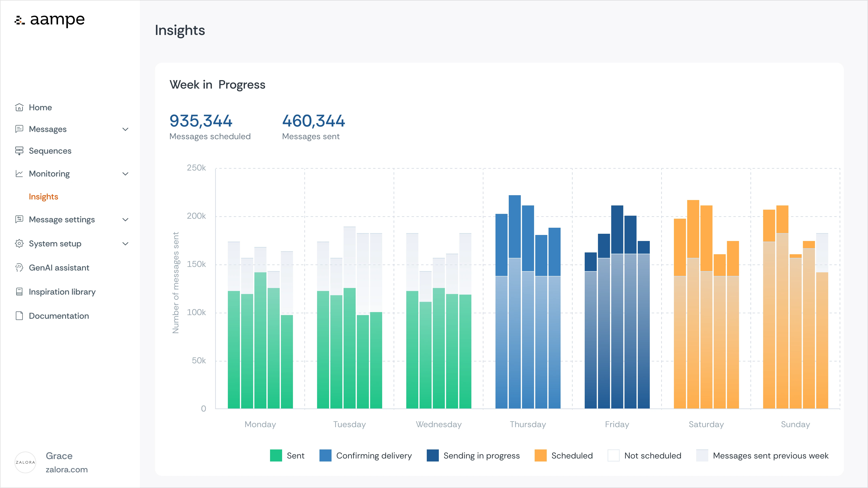This screenshot has width=868, height=488.
Task: Click the Sending in progress color swatch
Action: click(433, 456)
